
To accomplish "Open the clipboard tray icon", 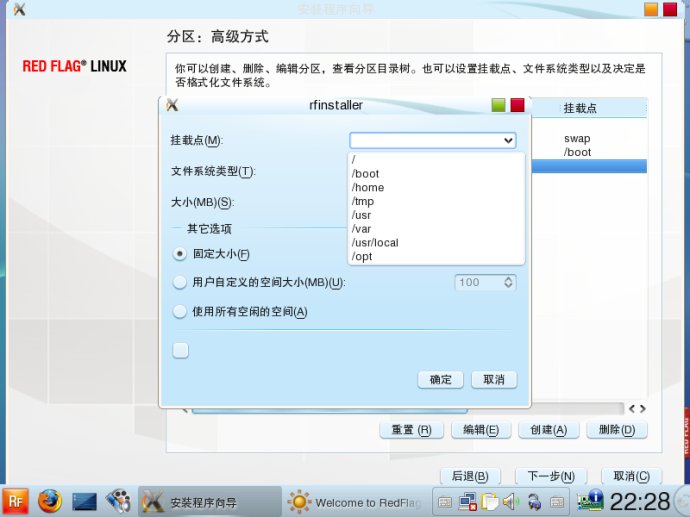I will click(487, 501).
